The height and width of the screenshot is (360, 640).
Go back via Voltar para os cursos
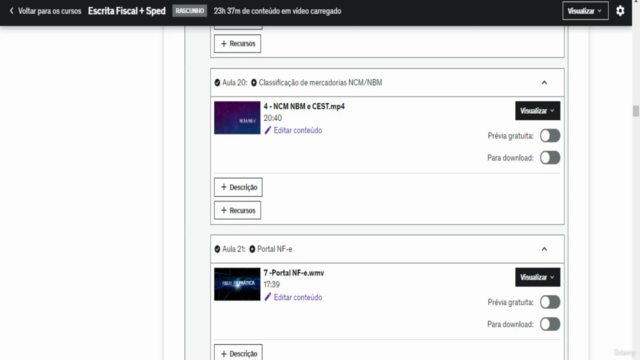(x=49, y=11)
